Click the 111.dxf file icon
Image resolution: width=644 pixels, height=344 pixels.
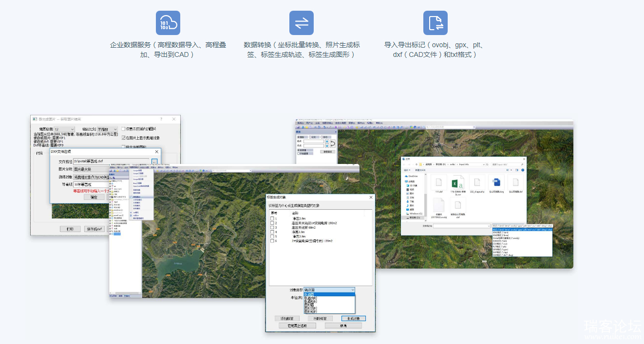(x=439, y=183)
